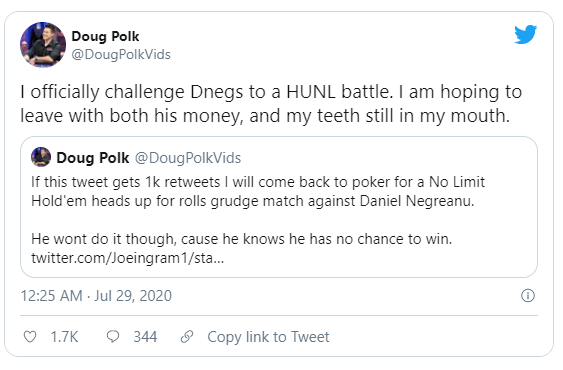Click @DougPolkVids handle in quoted tweet
Image resolution: width=563 pixels, height=370 pixels.
point(188,158)
